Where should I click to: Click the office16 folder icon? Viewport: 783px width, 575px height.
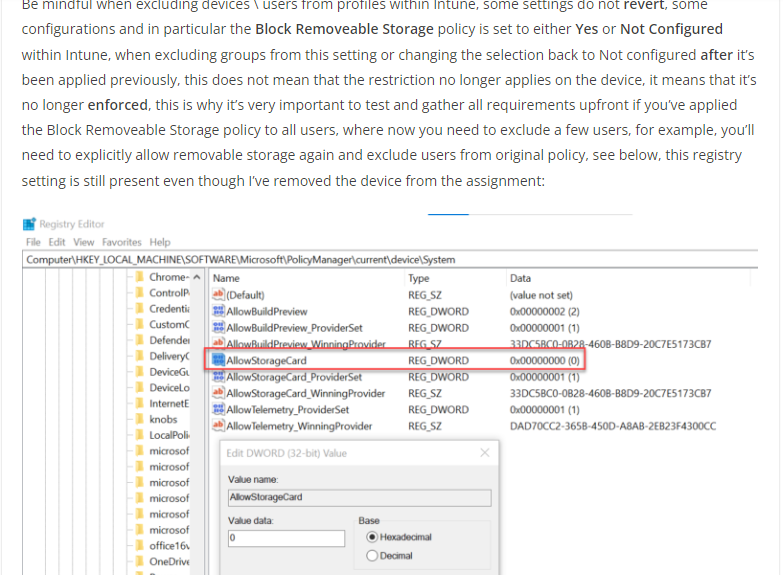coord(140,546)
